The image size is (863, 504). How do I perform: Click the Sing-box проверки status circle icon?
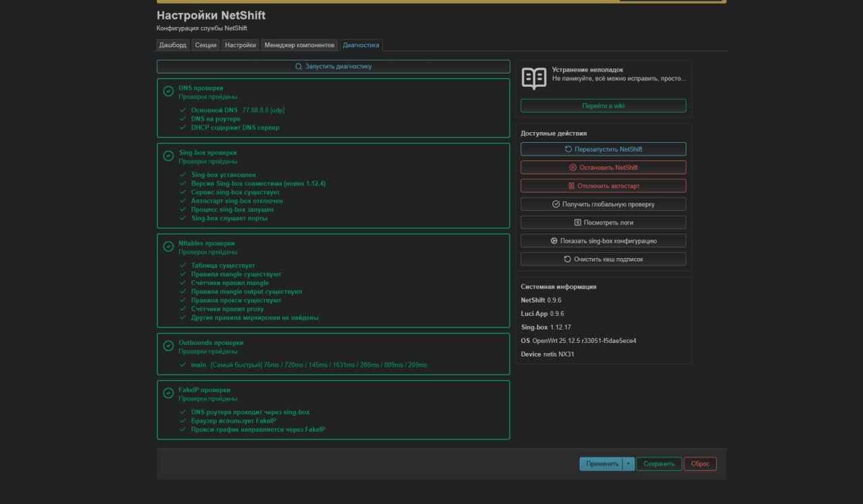169,156
